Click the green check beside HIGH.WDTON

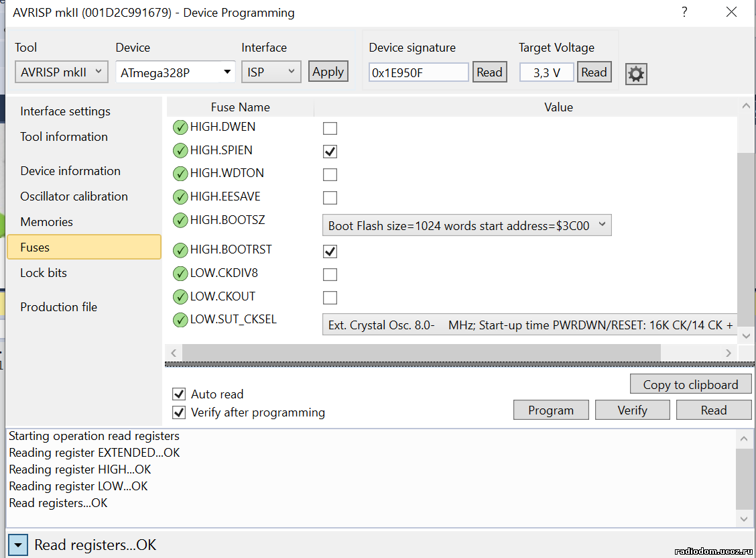180,174
